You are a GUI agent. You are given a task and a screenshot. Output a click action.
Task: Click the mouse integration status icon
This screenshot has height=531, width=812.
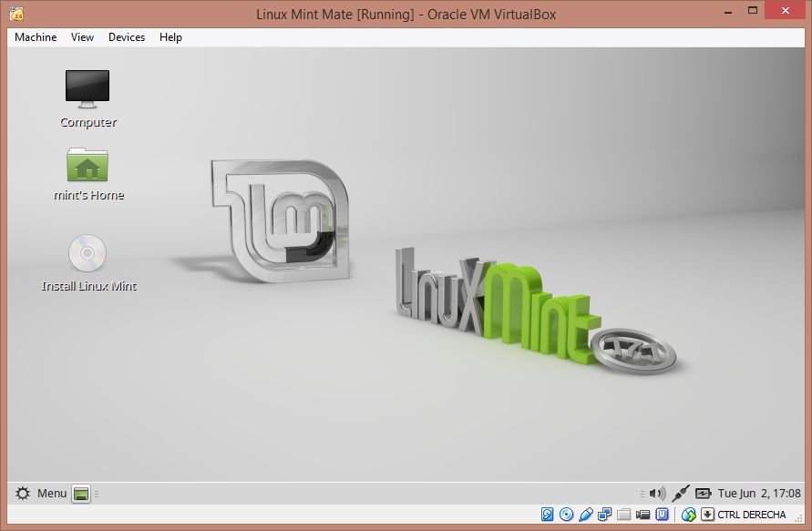click(x=689, y=515)
